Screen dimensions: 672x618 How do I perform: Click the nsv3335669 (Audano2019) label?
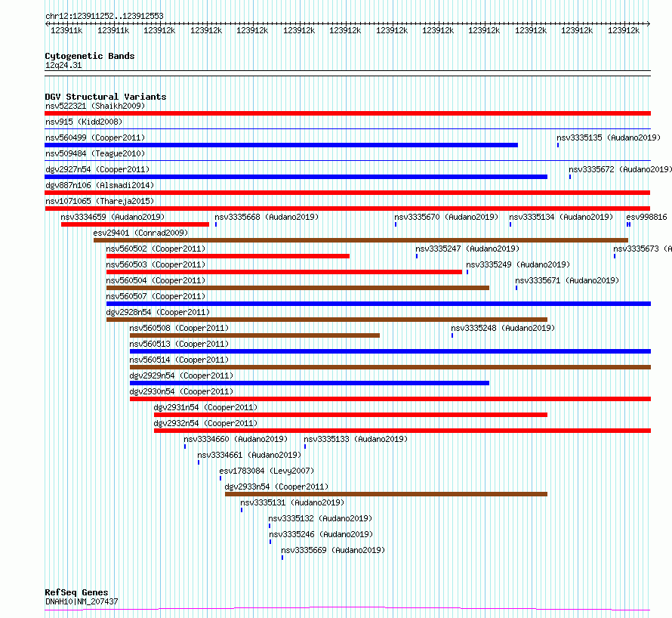[x=333, y=550]
